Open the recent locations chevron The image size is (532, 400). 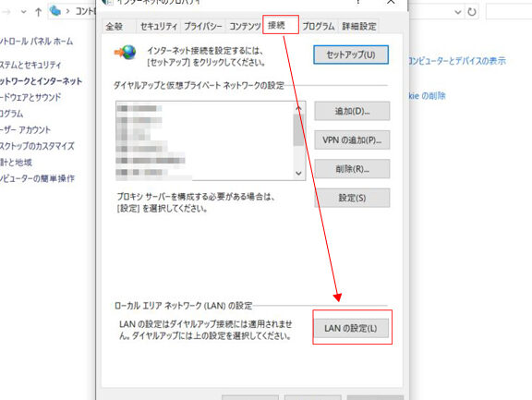(x=23, y=12)
